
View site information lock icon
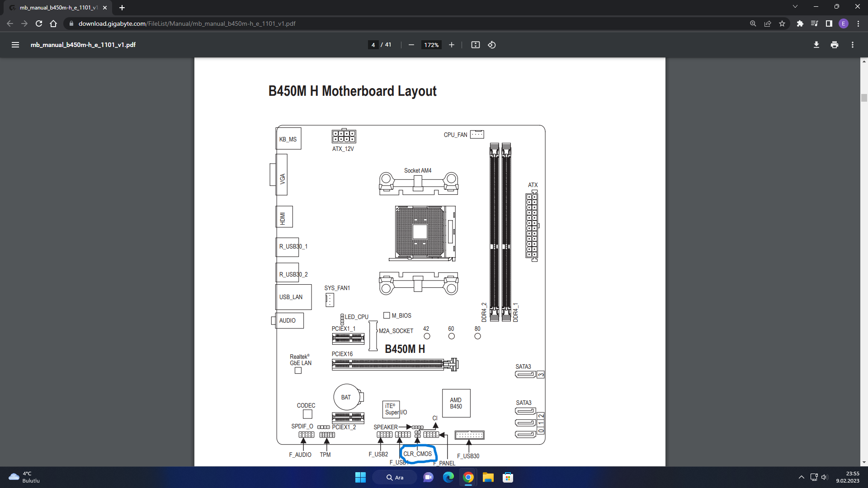pos(71,23)
